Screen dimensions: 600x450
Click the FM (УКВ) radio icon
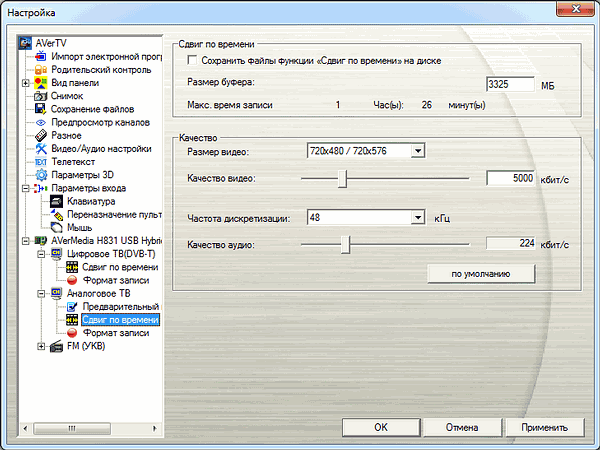click(56, 346)
